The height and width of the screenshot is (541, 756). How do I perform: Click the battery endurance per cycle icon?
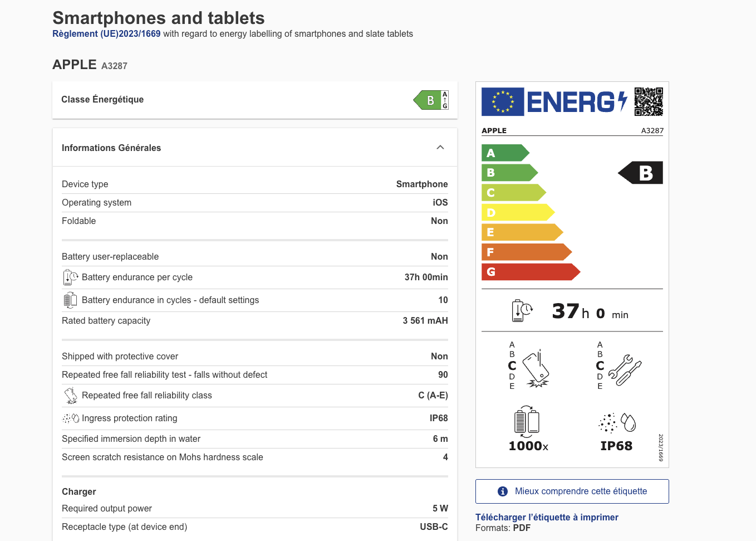70,277
